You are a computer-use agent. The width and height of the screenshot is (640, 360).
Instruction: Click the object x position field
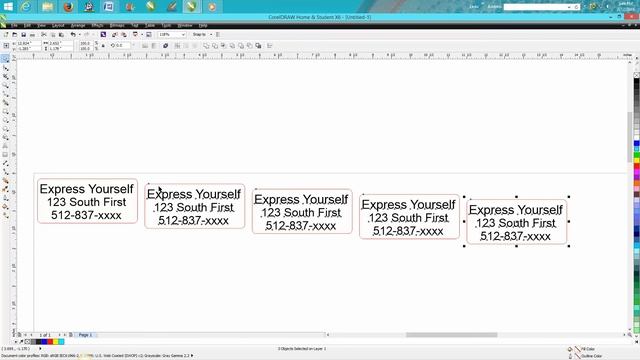tap(28, 43)
